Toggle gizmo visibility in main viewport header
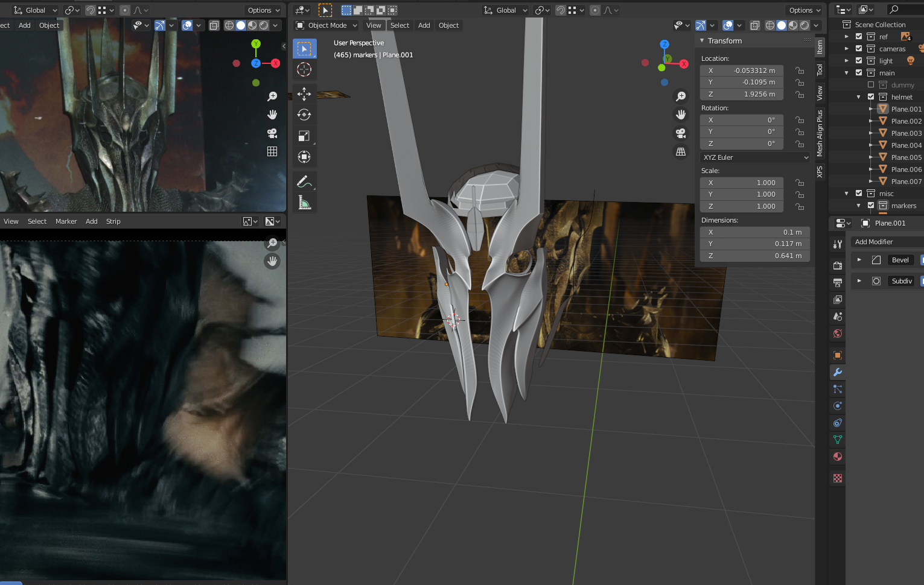The image size is (924, 585). (x=701, y=25)
